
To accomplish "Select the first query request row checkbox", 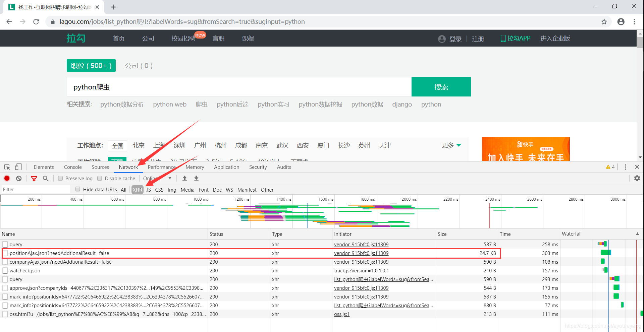I will tap(5, 244).
